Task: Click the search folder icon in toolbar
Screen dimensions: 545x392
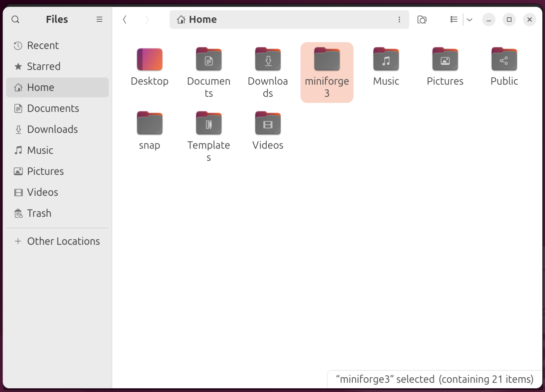Action: 422,19
